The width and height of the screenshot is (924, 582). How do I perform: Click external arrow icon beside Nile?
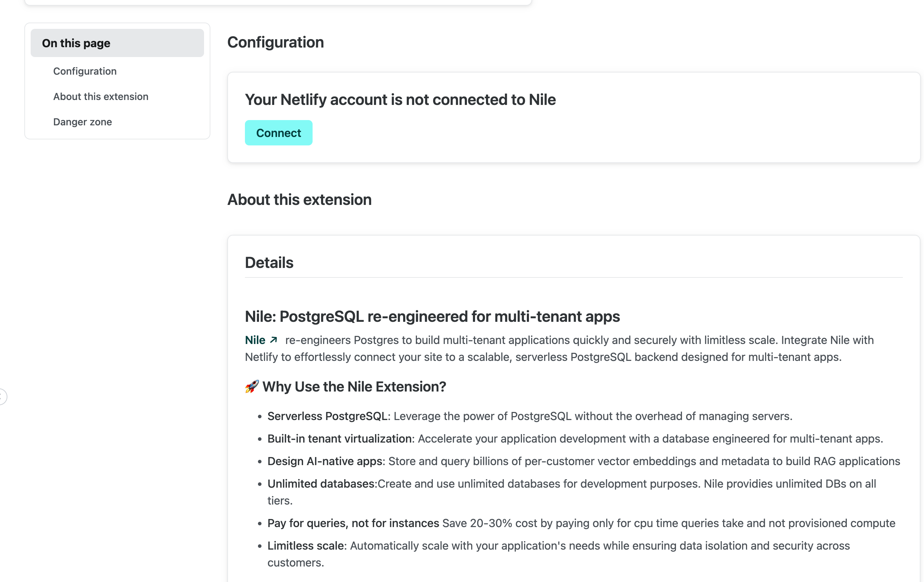(x=273, y=340)
